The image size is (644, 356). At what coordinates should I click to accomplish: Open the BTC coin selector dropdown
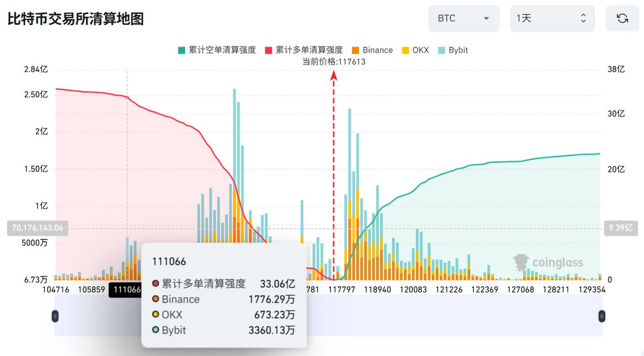pos(464,18)
